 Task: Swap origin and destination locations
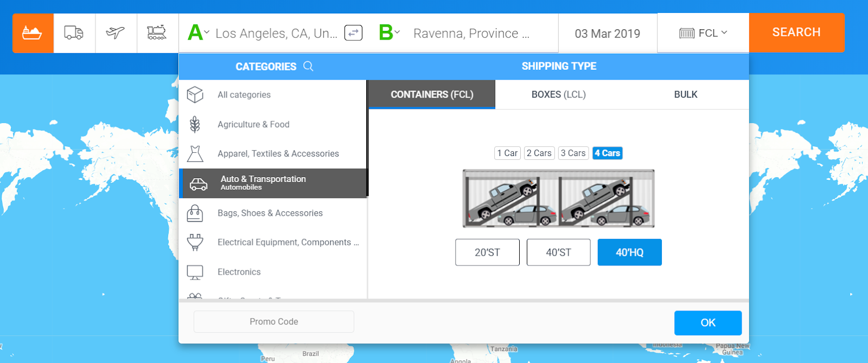(354, 33)
